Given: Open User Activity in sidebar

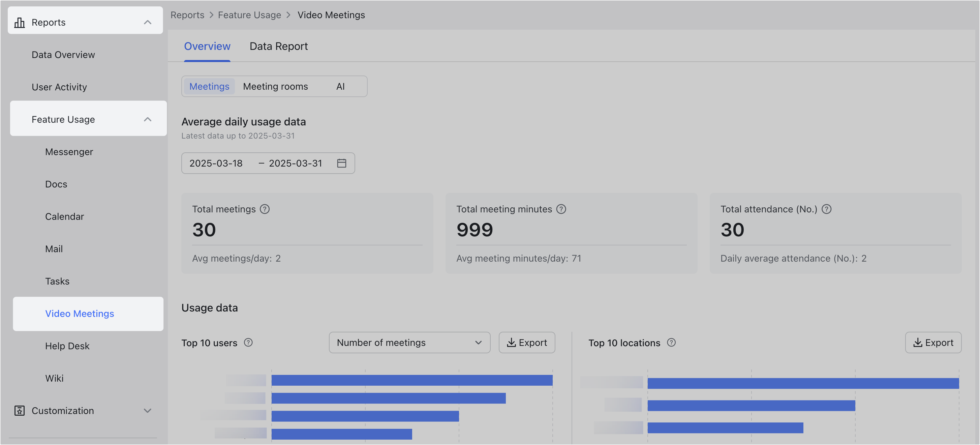Looking at the screenshot, I should 59,87.
